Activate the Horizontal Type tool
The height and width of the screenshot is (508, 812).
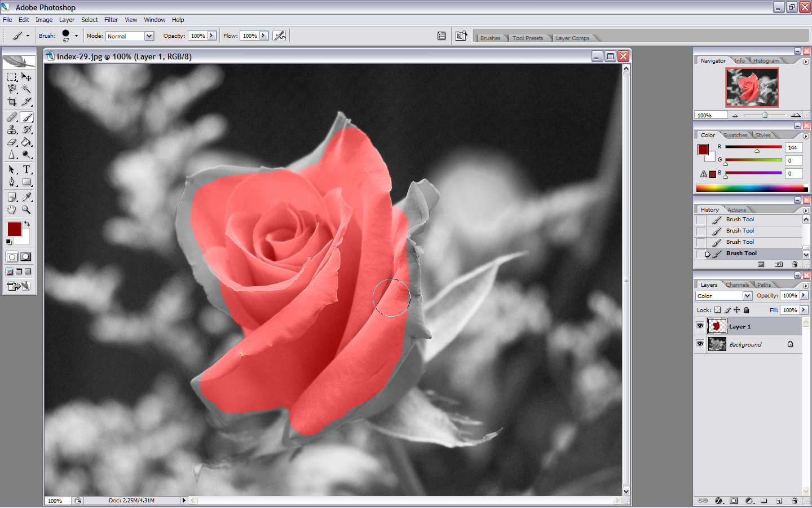[27, 169]
